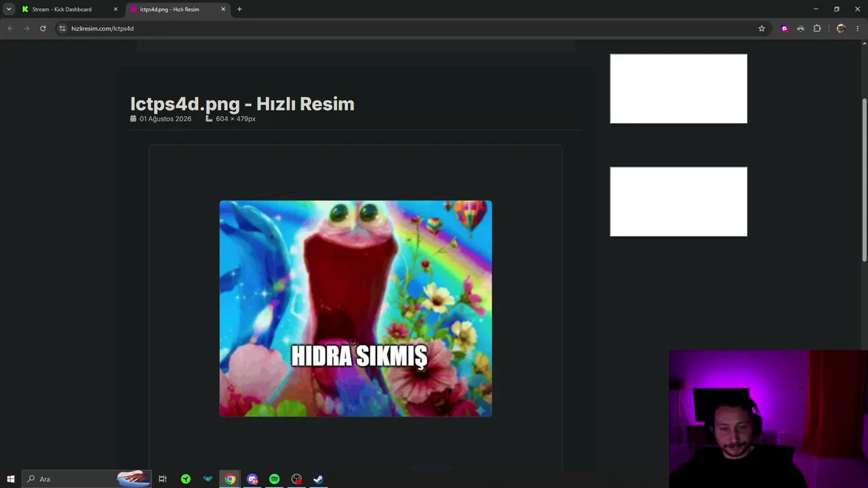Close the lctps4d.png - Hızlı Resim tab
The width and height of the screenshot is (868, 488).
tap(223, 9)
